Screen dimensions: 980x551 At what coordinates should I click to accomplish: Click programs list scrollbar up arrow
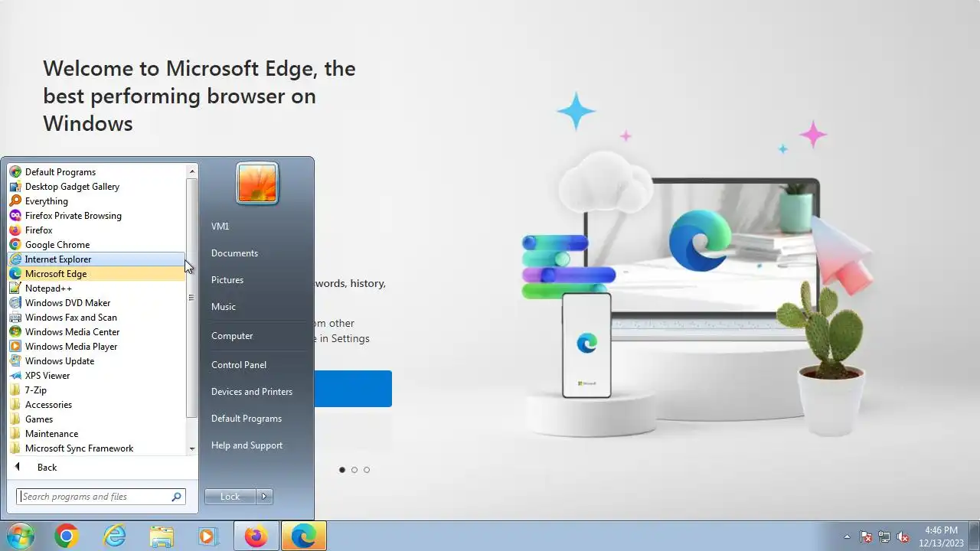pyautogui.click(x=192, y=172)
